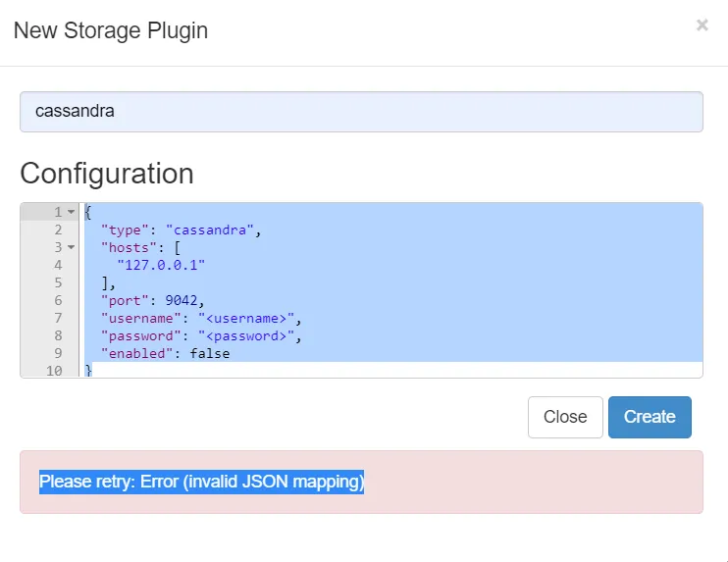
Task: Click the closing brace on line 10
Action: [x=88, y=371]
